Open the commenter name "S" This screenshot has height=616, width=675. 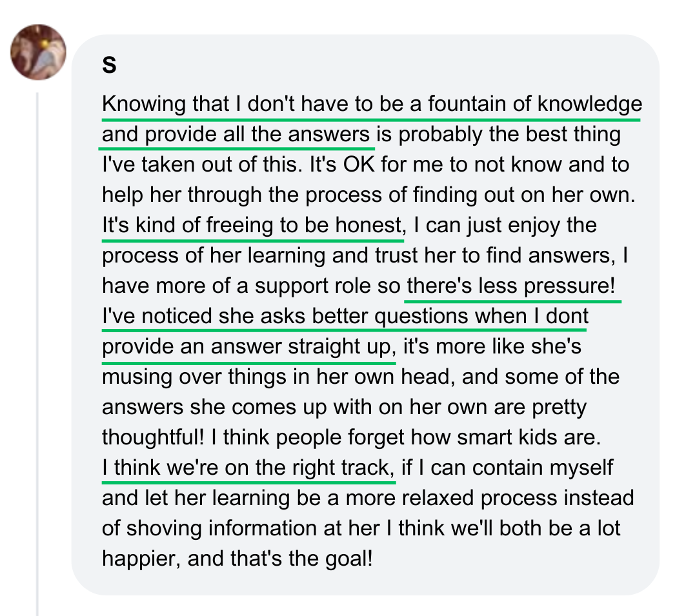click(x=109, y=66)
